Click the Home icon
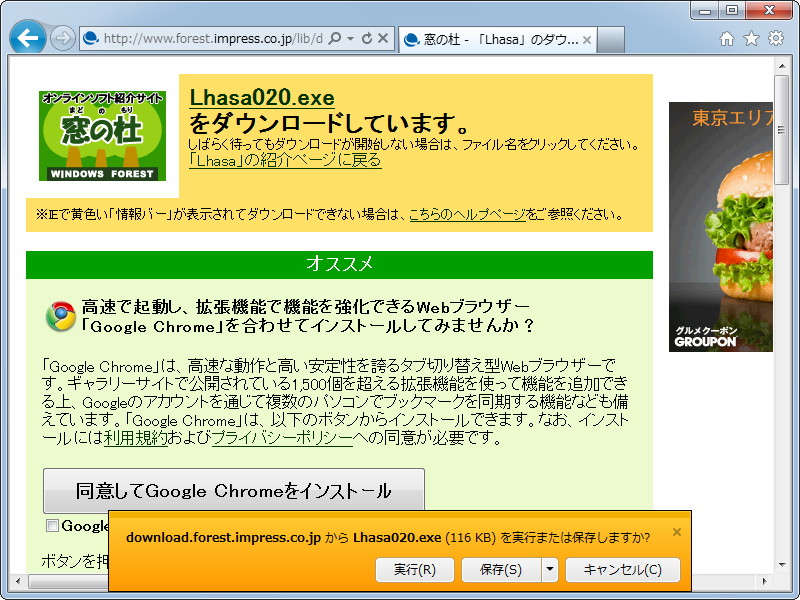This screenshot has width=800, height=600. 727,38
